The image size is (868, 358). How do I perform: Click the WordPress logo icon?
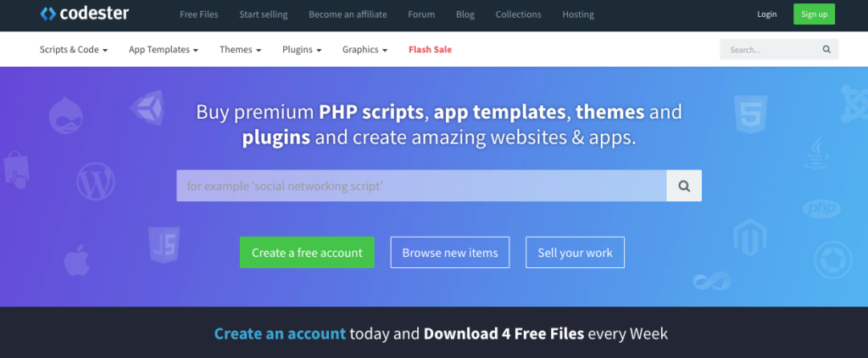click(x=96, y=182)
